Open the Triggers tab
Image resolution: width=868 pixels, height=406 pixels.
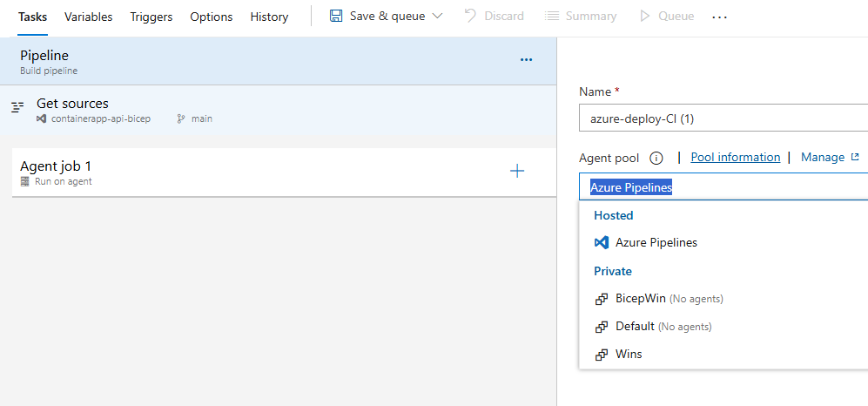pyautogui.click(x=151, y=17)
